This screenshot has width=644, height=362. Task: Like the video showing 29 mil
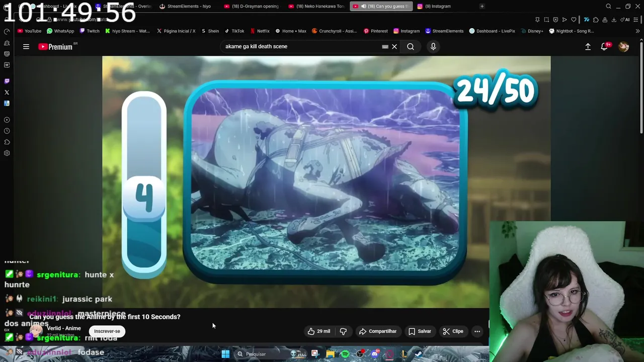coord(319,331)
